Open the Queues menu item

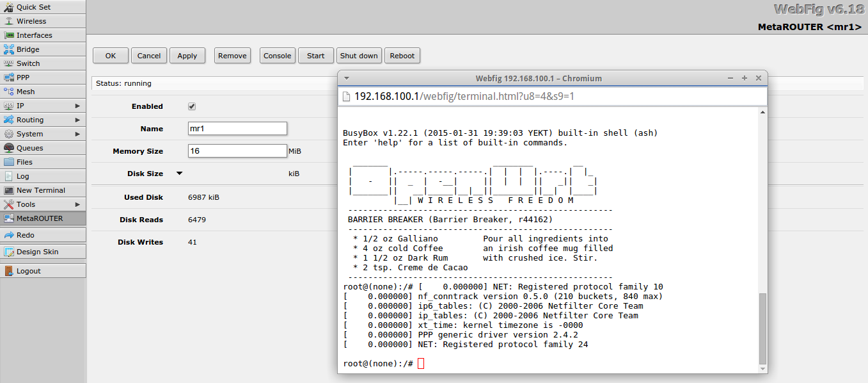[43, 148]
